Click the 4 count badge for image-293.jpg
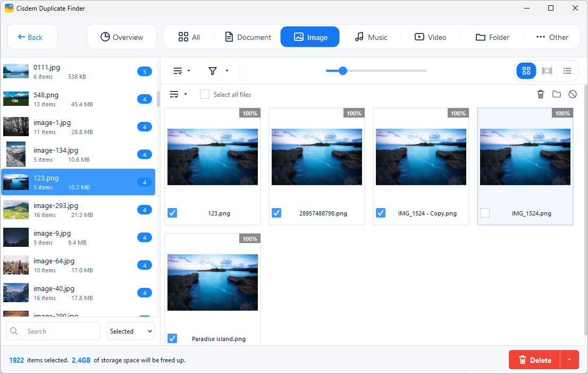 coord(145,210)
